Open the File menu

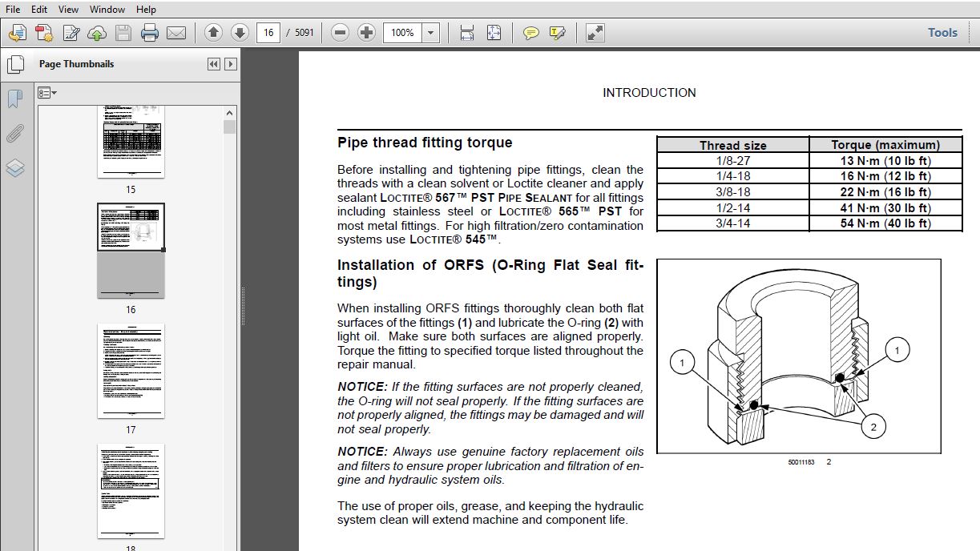click(13, 9)
